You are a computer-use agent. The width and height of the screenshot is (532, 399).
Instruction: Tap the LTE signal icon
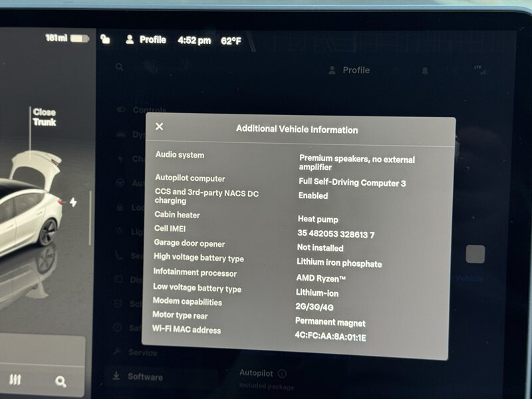(x=477, y=68)
